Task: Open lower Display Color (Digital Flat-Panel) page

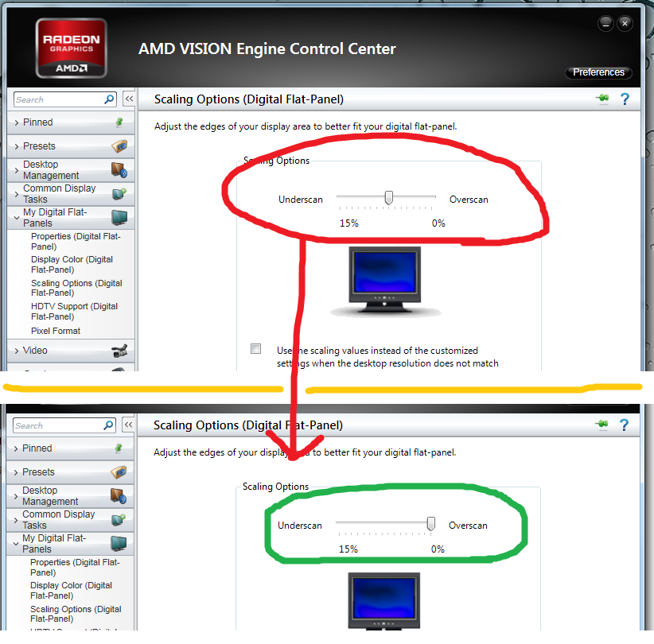Action: 71,591
